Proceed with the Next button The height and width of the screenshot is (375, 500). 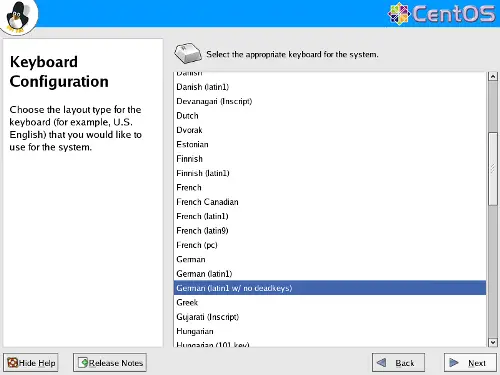pyautogui.click(x=470, y=362)
